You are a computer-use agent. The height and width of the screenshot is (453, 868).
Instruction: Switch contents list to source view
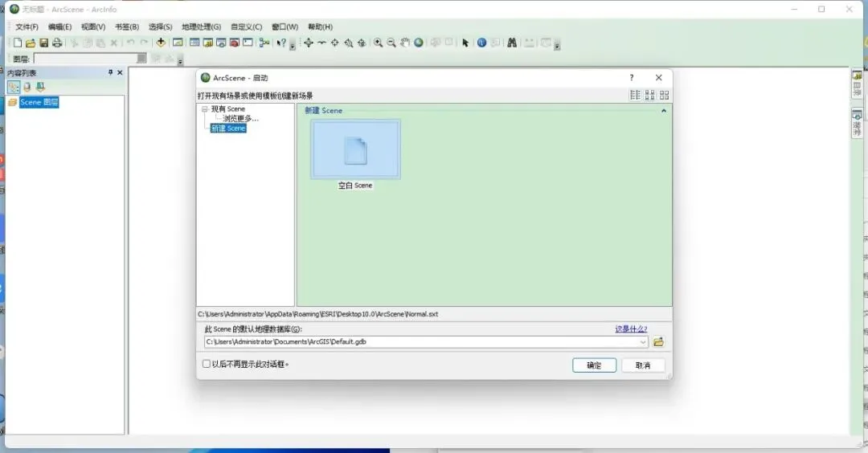click(27, 87)
